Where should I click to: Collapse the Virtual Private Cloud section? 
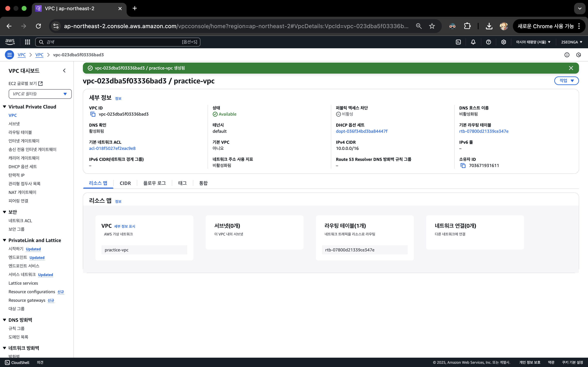(x=5, y=107)
